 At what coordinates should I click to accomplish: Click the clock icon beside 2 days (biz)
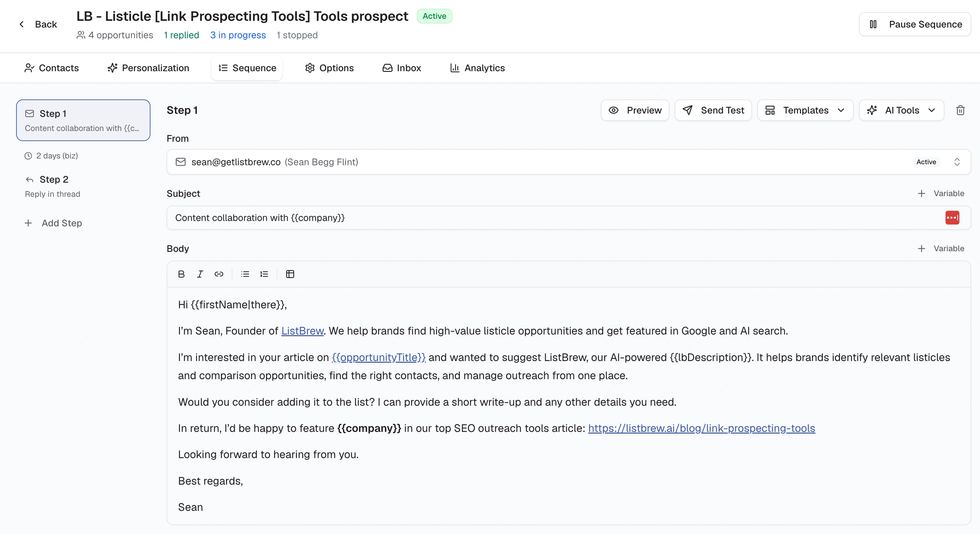28,156
